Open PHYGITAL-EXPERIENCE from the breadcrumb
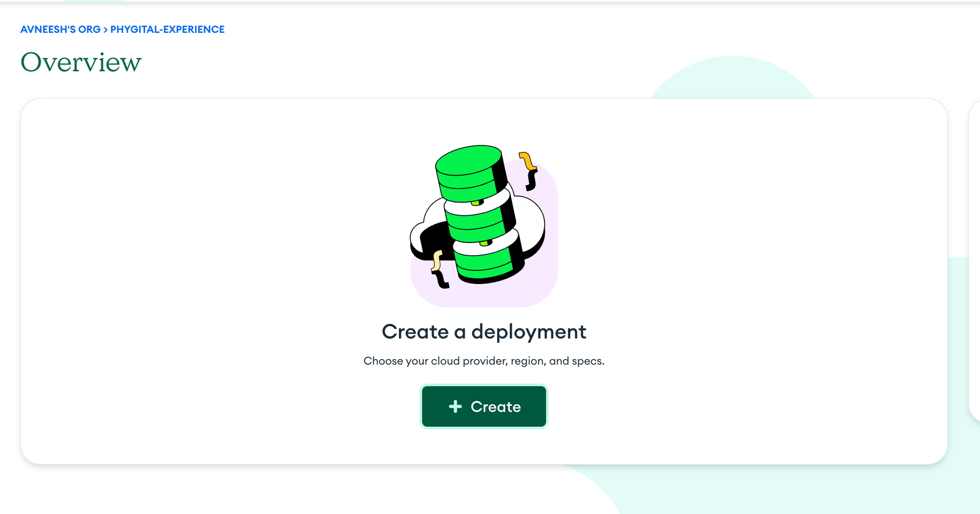 [x=167, y=29]
